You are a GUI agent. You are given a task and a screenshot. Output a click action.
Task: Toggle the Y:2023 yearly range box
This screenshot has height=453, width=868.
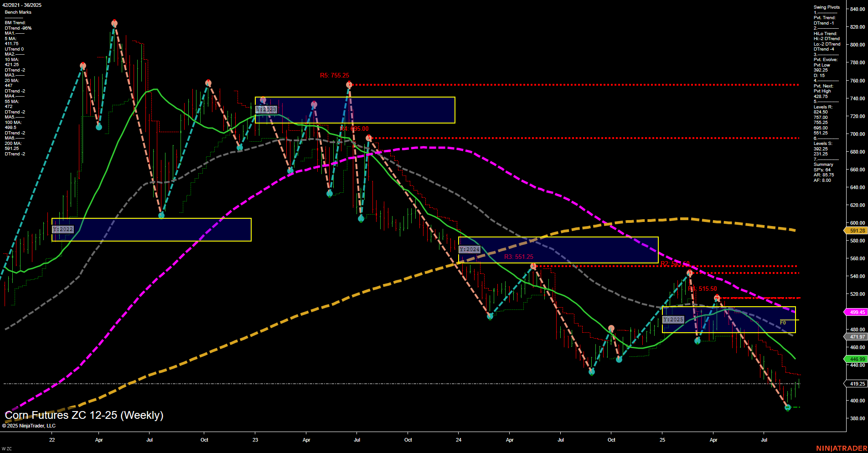266,109
